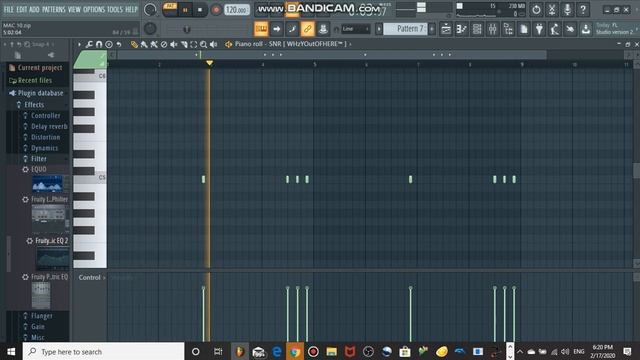Select the pencil draw tool

pos(134,44)
